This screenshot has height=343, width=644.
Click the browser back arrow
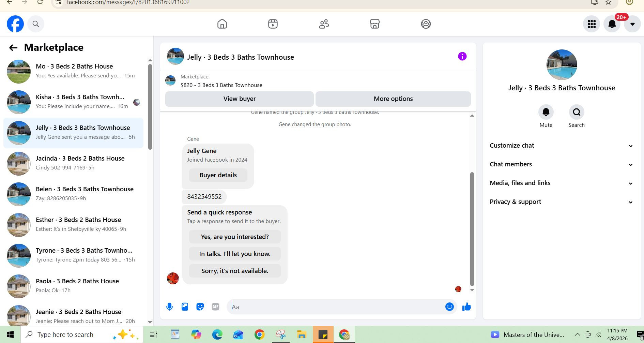[10, 2]
